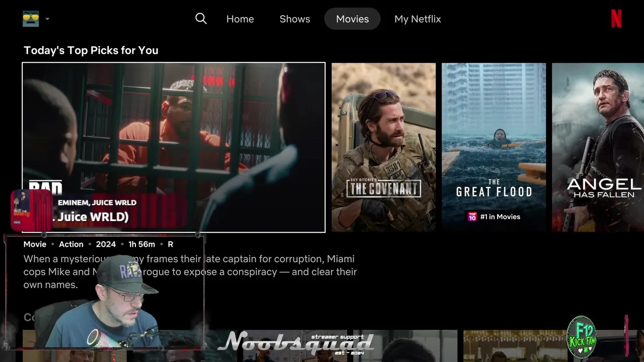The width and height of the screenshot is (644, 362).
Task: Click the album art in music overlay
Action: coord(31,210)
